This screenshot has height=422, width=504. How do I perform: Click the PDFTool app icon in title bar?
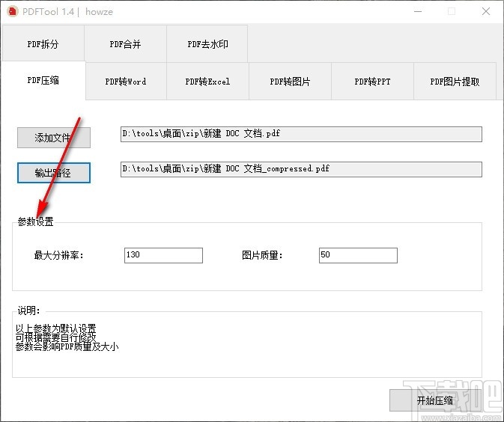pos(12,11)
